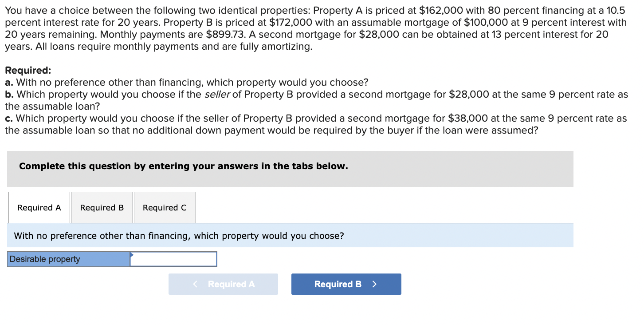Select the currently active Required A tab
The height and width of the screenshot is (325, 644).
point(39,207)
